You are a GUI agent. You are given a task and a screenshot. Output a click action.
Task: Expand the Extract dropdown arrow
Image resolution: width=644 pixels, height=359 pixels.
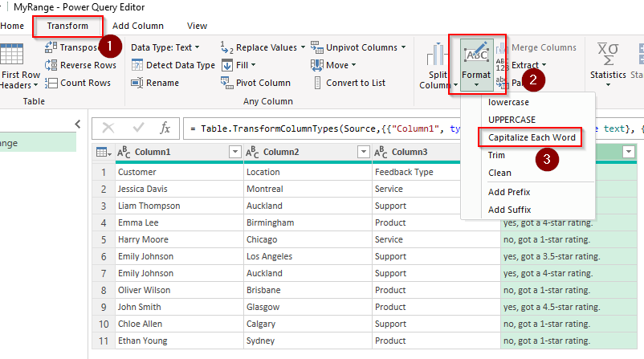tap(544, 65)
